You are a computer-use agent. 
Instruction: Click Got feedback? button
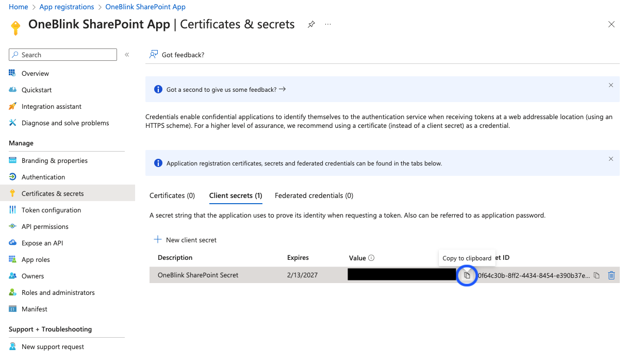click(x=177, y=55)
